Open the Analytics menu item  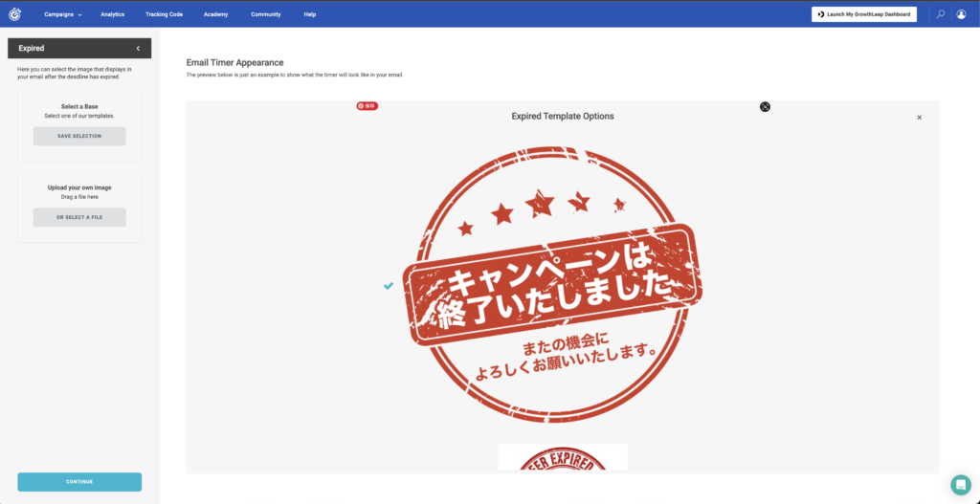point(113,14)
